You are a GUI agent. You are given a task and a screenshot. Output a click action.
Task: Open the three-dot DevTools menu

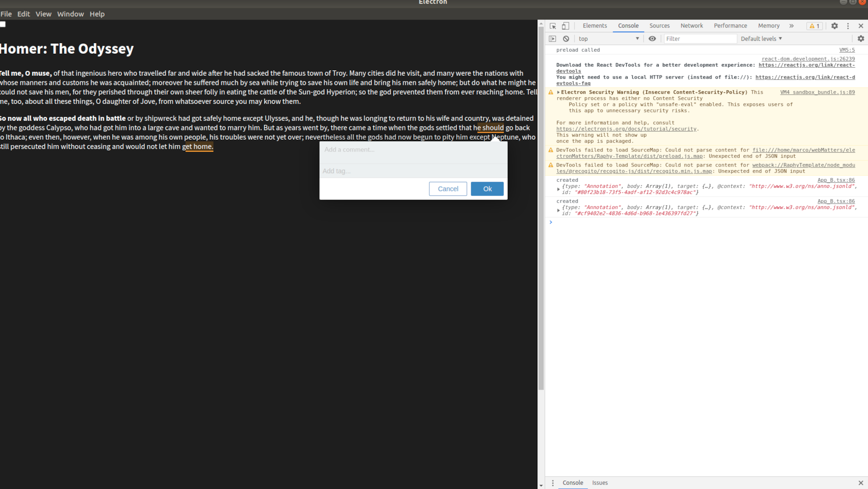(848, 26)
